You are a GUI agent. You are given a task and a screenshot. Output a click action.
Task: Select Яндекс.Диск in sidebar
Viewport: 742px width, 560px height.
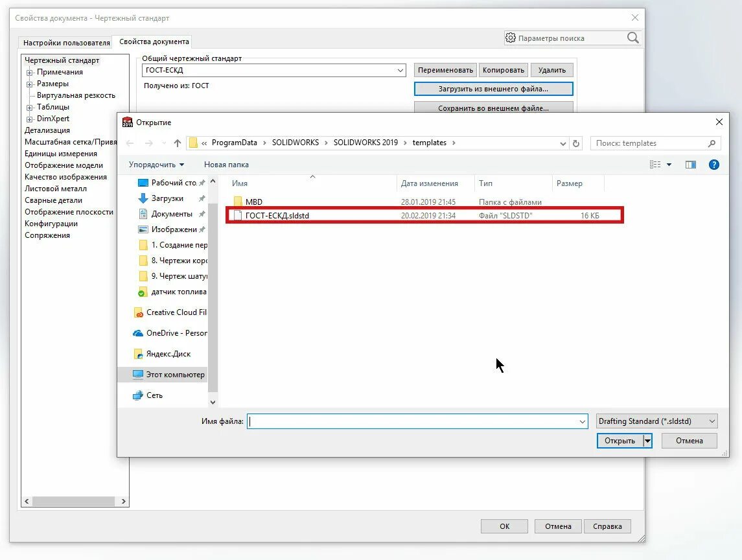coord(162,354)
